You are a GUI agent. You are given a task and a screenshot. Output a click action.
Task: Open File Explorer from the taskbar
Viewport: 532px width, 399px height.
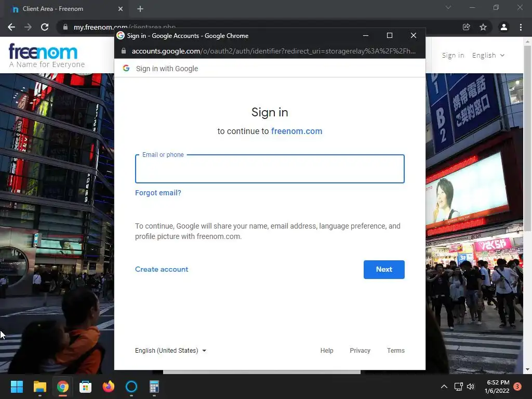[39, 387]
